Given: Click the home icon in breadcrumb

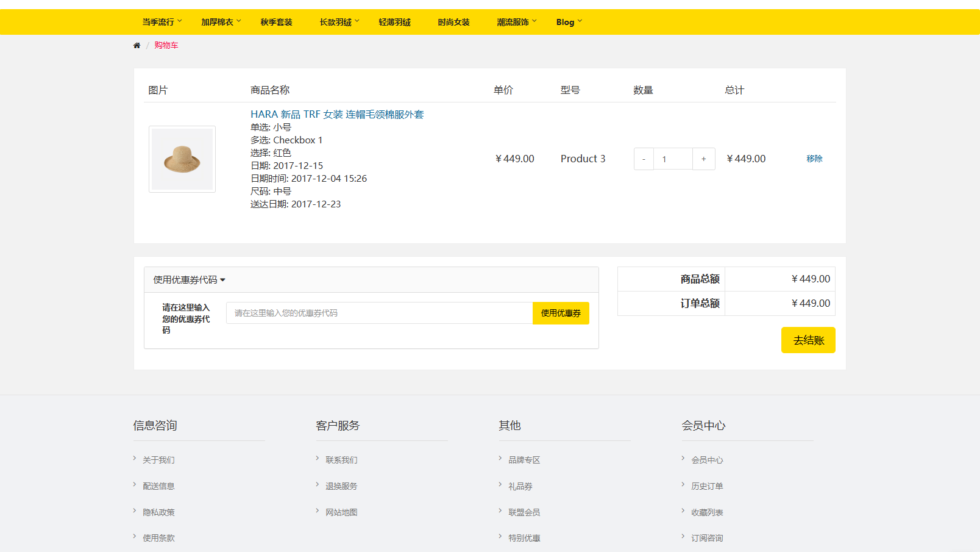Looking at the screenshot, I should (x=137, y=46).
